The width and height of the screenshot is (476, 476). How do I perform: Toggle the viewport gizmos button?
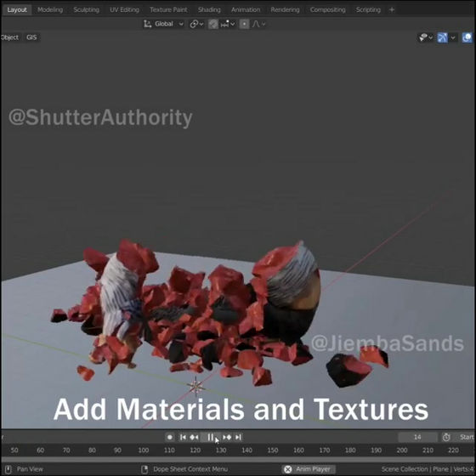442,37
